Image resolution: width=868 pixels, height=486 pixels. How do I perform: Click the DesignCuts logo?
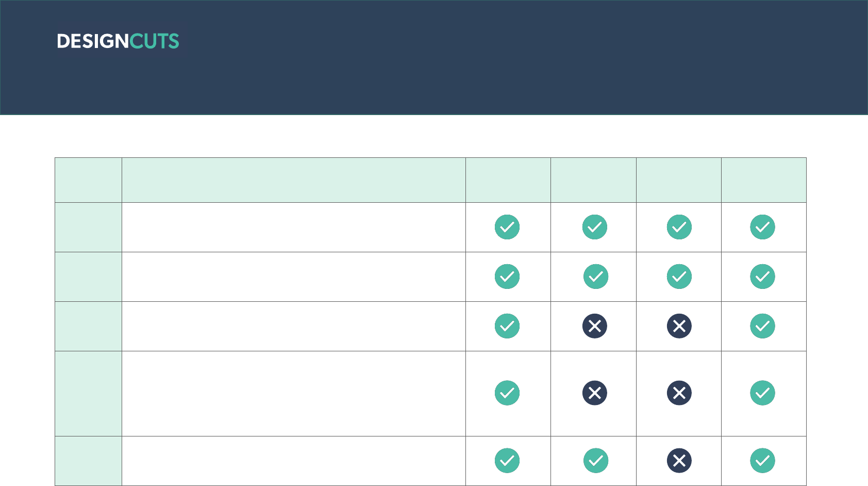pos(118,41)
